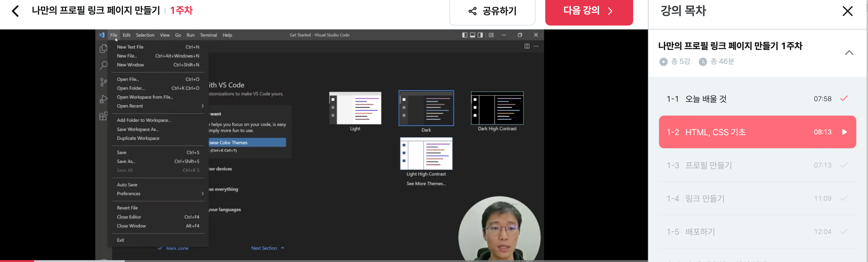Choose Add Folder to Workspace...
The width and height of the screenshot is (868, 262).
click(158, 120)
